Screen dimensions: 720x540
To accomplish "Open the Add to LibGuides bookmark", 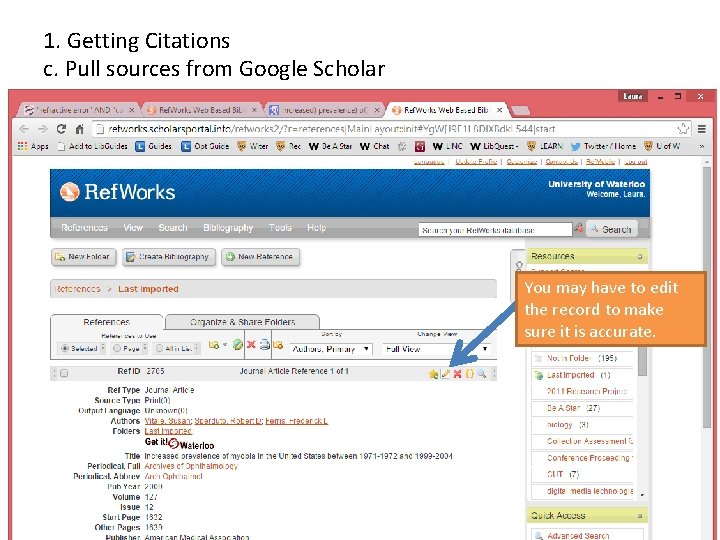I will coord(92,146).
